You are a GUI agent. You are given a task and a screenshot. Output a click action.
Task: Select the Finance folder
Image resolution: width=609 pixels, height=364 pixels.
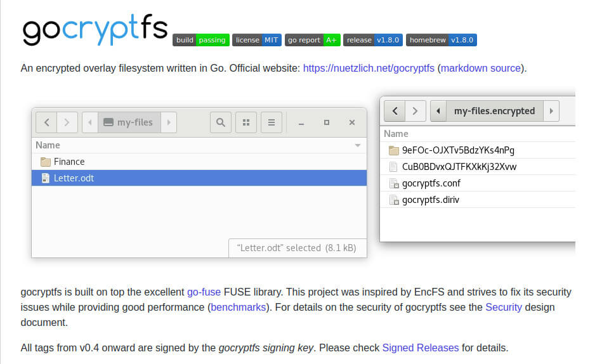[x=199, y=162]
